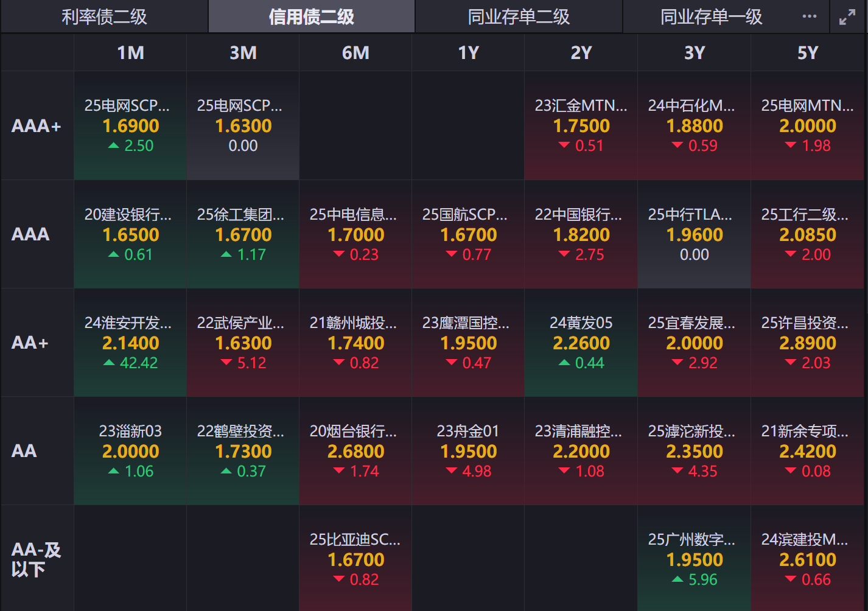
Task: Open the 25许昌投资 bond cell
Action: coord(808,343)
